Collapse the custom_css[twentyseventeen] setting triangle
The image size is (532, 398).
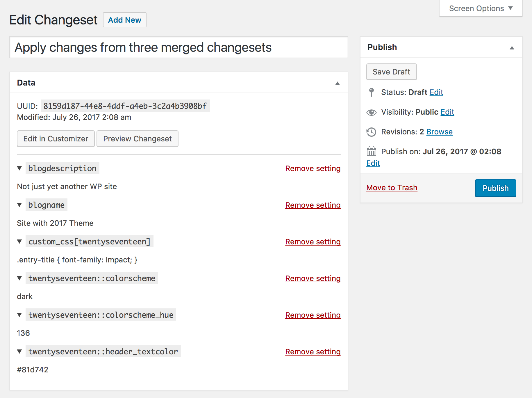click(19, 241)
